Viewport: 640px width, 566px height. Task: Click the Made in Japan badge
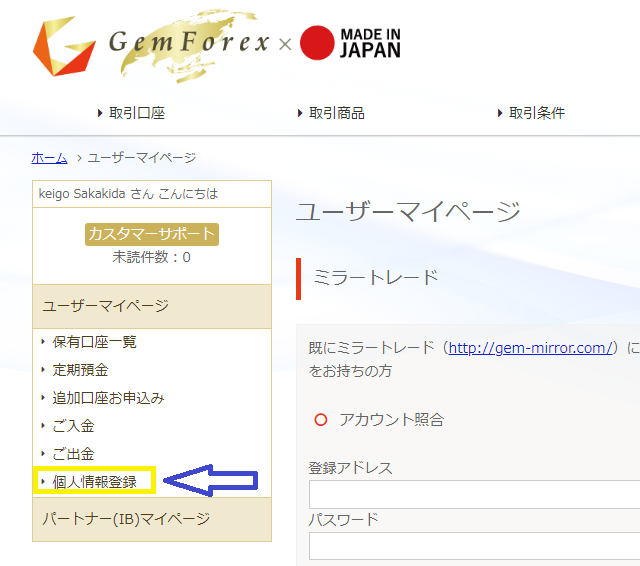[x=350, y=43]
